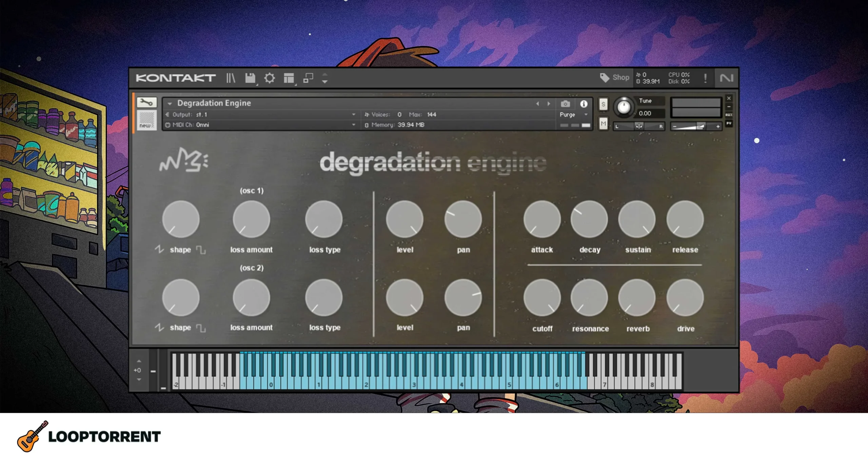Viewport: 868px width, 460px height.
Task: Shift keyboard octave down arrow
Action: pyautogui.click(x=139, y=379)
